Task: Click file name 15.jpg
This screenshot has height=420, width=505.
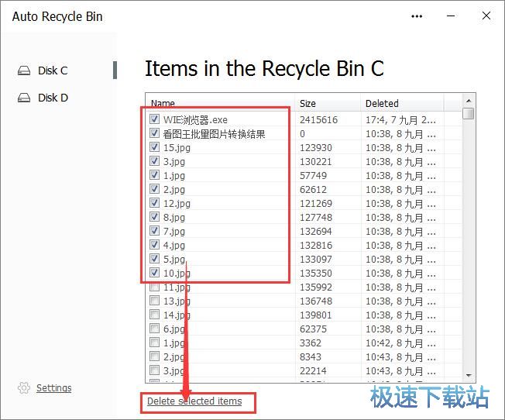Action: tap(177, 148)
